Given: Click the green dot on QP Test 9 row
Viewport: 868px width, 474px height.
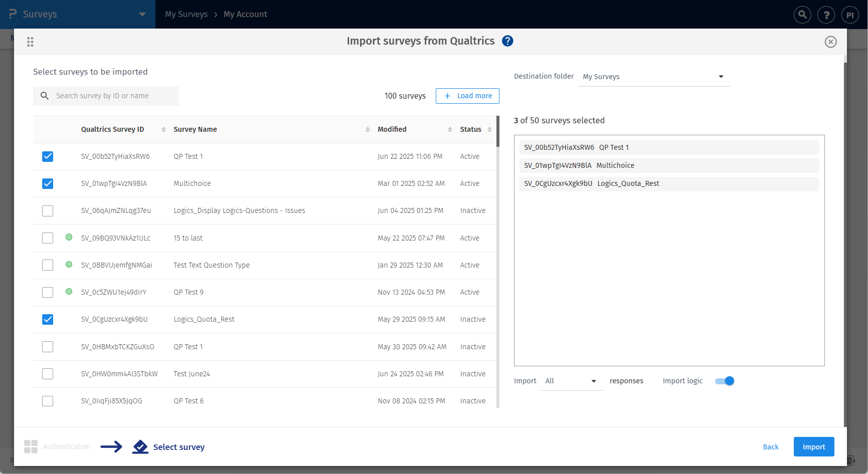Looking at the screenshot, I should click(x=69, y=292).
